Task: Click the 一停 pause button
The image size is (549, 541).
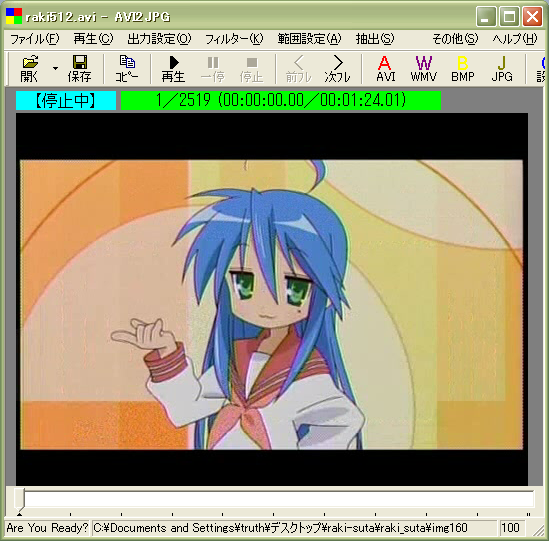Action: [x=213, y=69]
